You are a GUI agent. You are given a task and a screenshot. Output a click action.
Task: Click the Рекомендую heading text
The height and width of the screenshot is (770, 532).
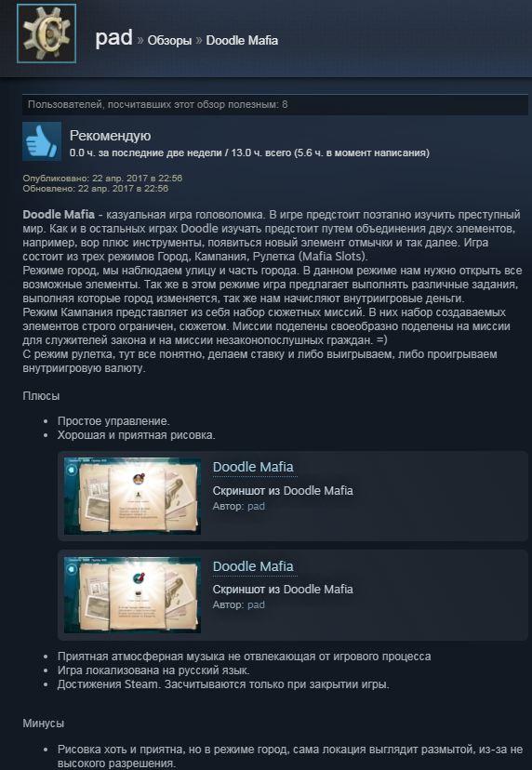click(x=110, y=136)
